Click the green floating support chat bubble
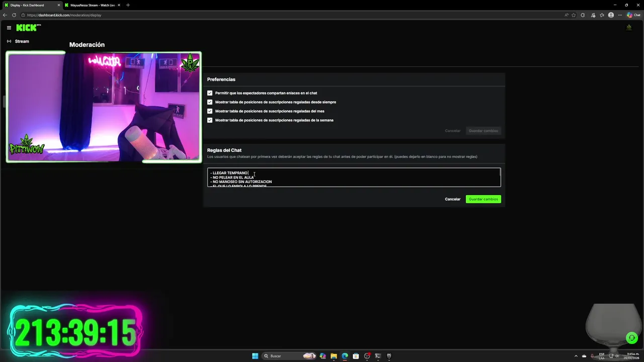 pyautogui.click(x=631, y=338)
